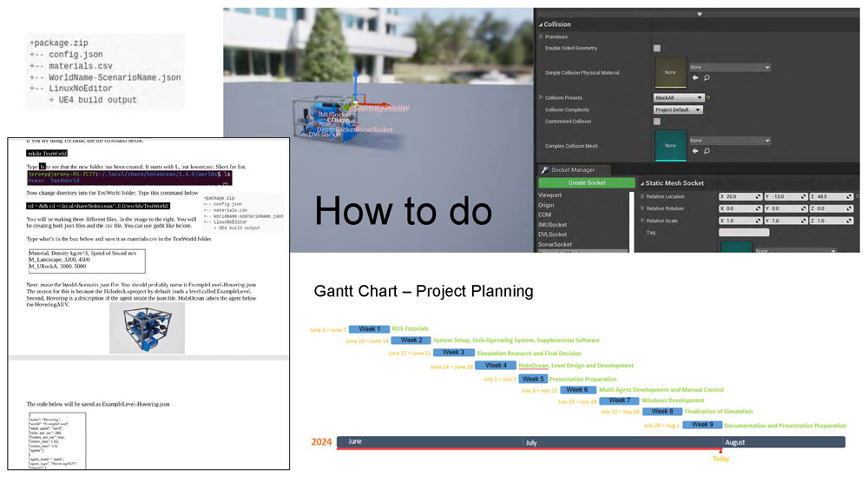Expand Collision Presets details

pyautogui.click(x=542, y=97)
